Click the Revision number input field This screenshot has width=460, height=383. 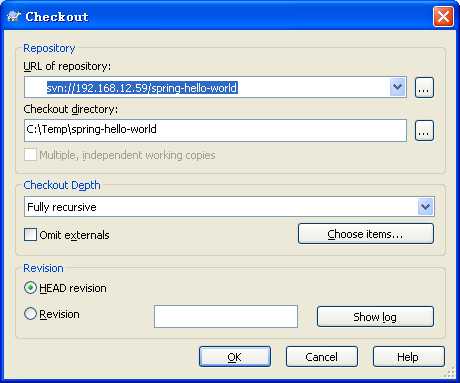pos(226,316)
